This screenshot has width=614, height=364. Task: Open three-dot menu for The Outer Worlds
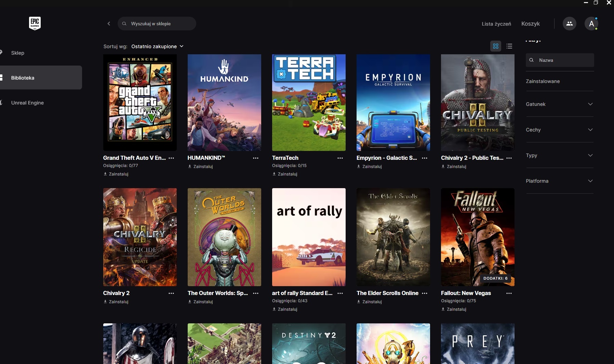(x=256, y=293)
